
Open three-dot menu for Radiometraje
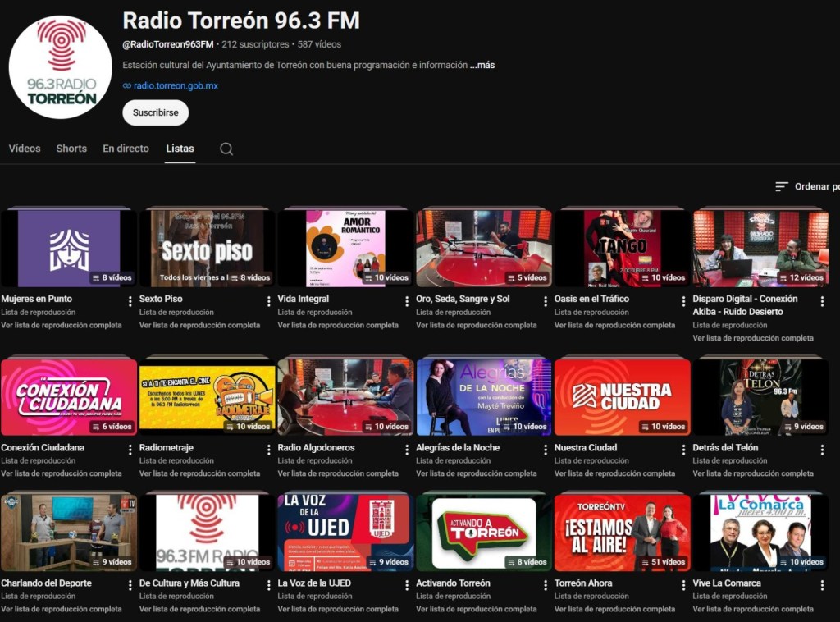pos(268,450)
